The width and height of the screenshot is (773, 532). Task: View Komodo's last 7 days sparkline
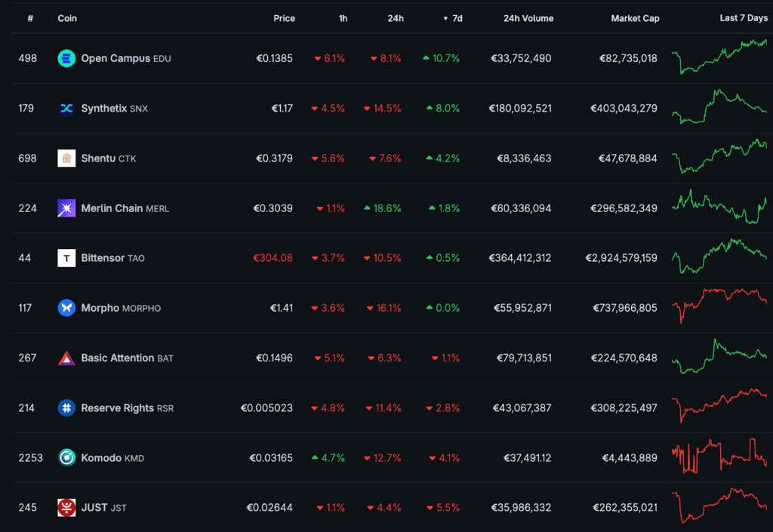[x=719, y=457]
